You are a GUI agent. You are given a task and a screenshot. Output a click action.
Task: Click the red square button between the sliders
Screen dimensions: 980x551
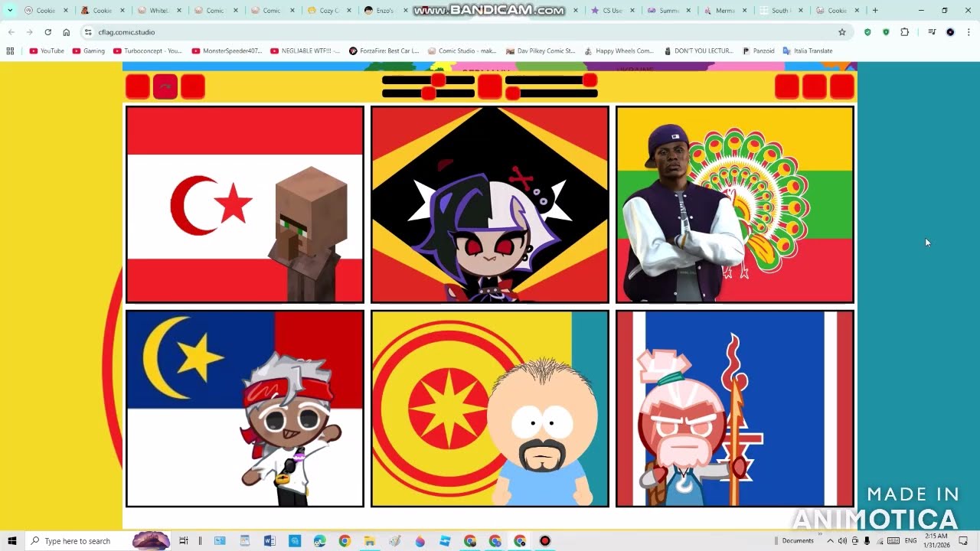490,87
